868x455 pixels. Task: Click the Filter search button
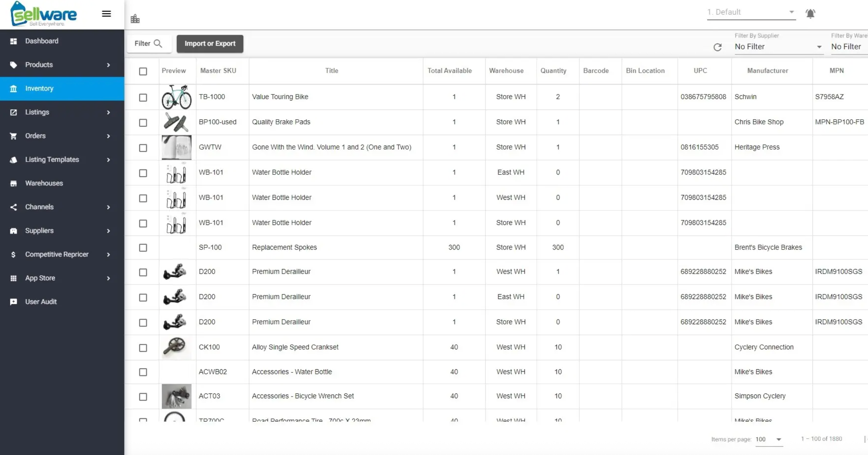149,44
